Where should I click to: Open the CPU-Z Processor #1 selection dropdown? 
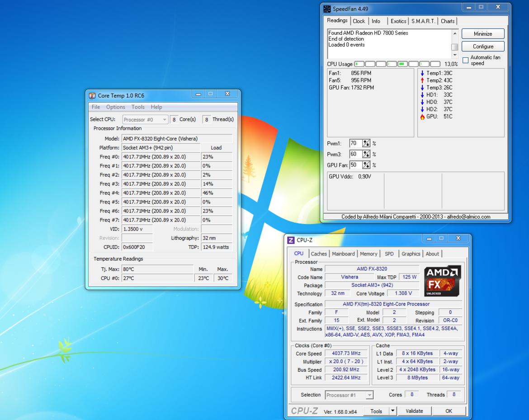pos(349,395)
